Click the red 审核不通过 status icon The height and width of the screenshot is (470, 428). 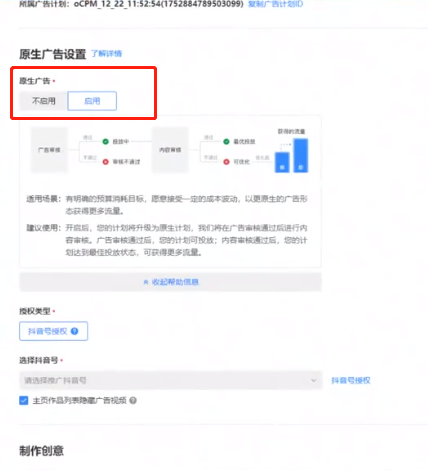(106, 162)
